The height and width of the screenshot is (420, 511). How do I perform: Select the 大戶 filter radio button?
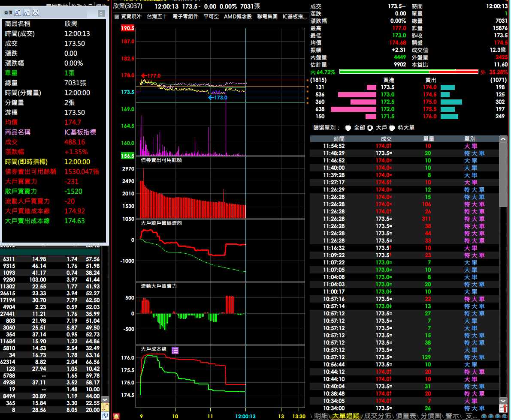[369, 128]
